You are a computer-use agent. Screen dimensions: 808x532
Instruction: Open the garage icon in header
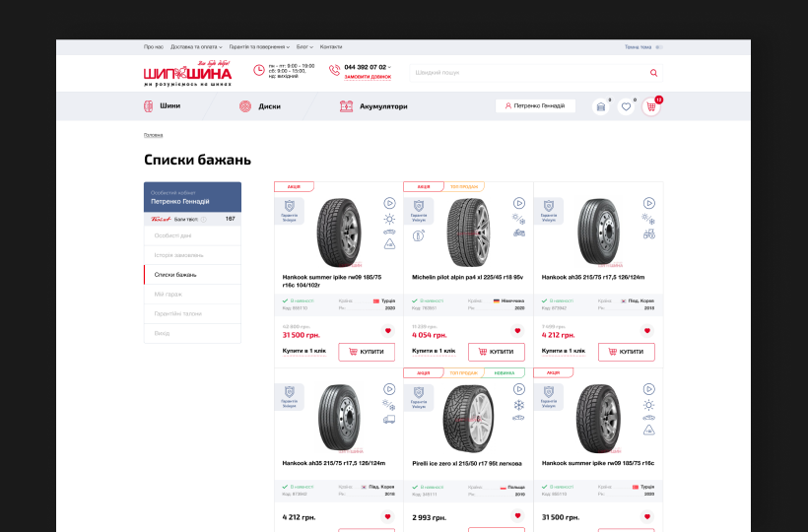pos(601,106)
